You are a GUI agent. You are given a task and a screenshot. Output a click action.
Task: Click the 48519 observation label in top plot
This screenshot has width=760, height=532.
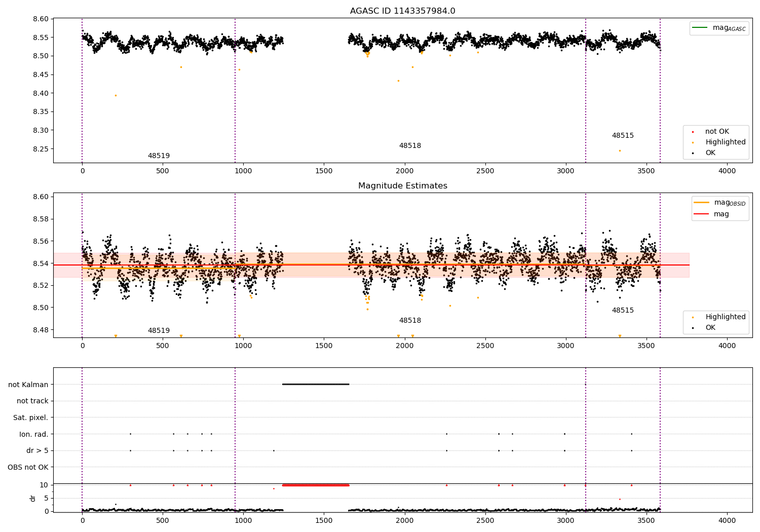[x=159, y=156]
